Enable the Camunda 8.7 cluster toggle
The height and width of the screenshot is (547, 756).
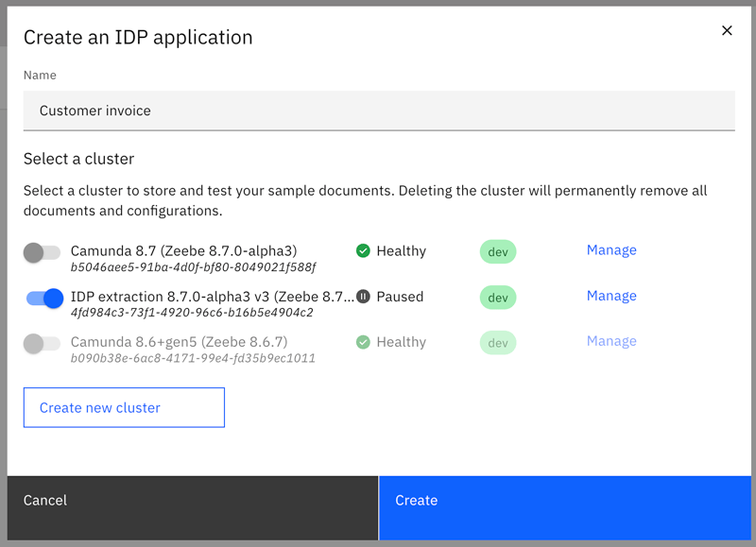pyautogui.click(x=43, y=251)
